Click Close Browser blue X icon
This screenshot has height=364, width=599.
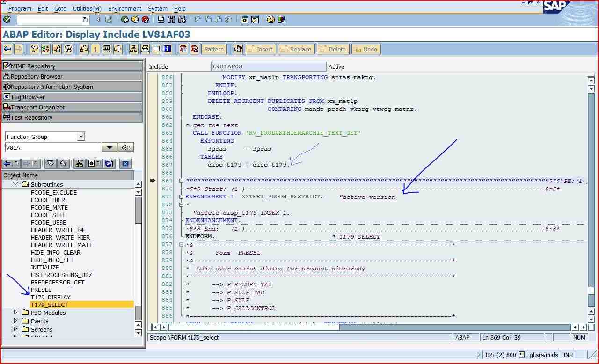click(125, 163)
